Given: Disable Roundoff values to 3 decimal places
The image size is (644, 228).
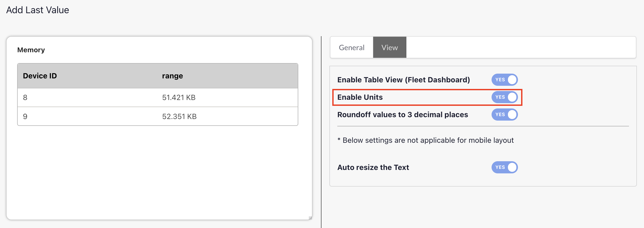Looking at the screenshot, I should tap(504, 115).
